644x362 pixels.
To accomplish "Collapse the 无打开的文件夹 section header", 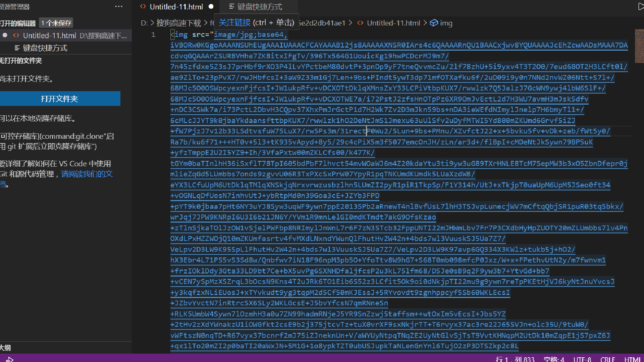I will [21, 61].
